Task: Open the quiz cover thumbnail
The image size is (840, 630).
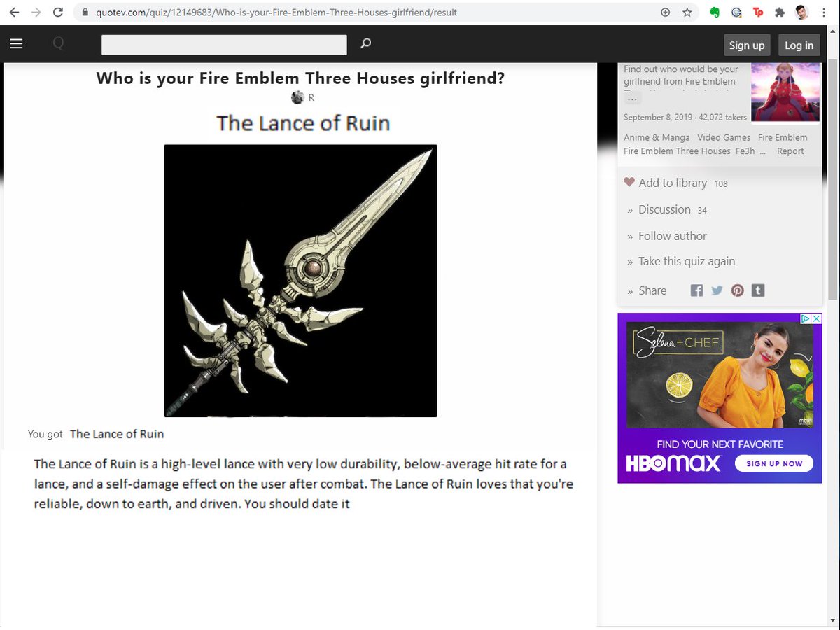Action: coord(785,92)
